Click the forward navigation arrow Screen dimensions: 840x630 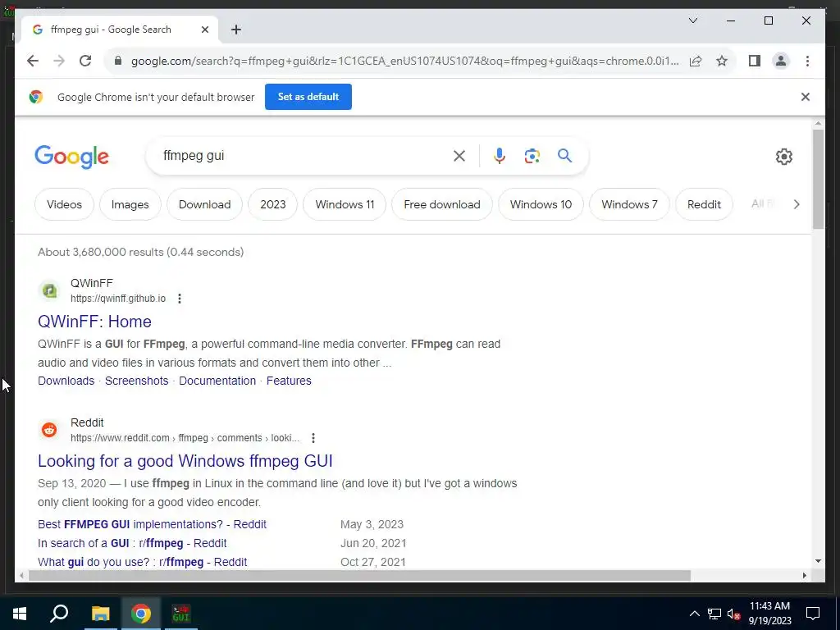point(59,61)
